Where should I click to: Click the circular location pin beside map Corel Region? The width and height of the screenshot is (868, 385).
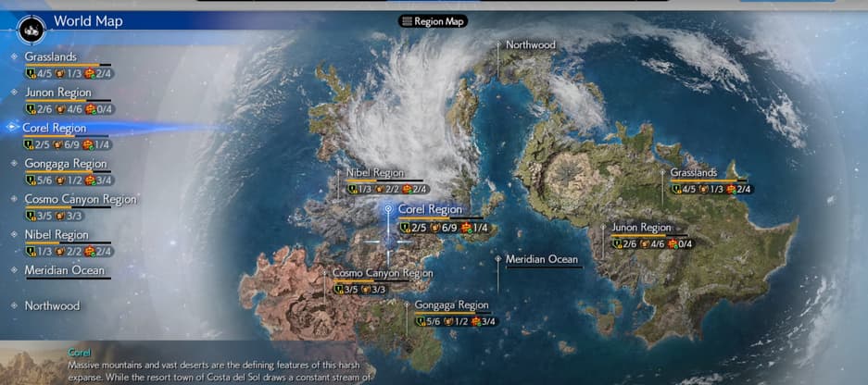tap(388, 210)
